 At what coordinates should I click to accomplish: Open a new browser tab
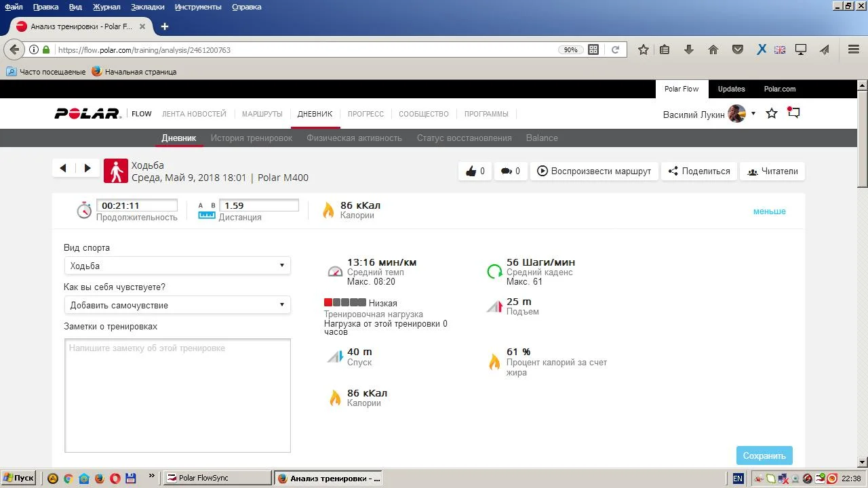pos(164,26)
